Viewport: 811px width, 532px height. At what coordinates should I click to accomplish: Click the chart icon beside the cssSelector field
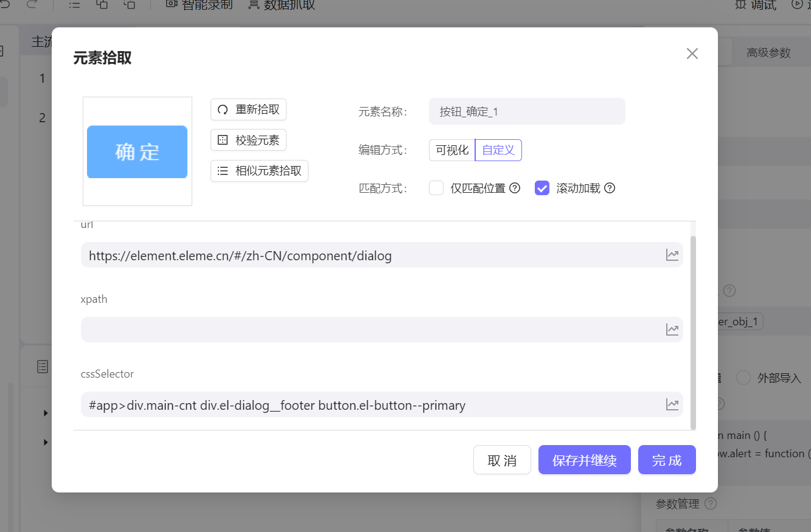pyautogui.click(x=672, y=404)
